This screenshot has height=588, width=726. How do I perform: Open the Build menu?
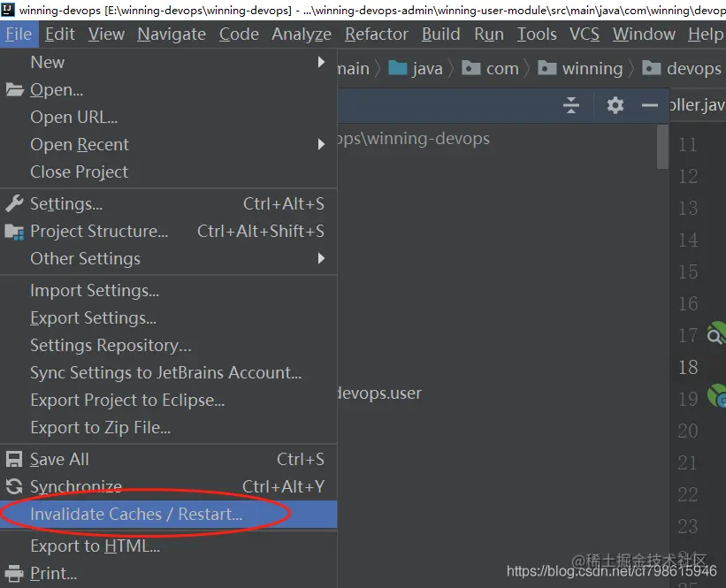(440, 34)
